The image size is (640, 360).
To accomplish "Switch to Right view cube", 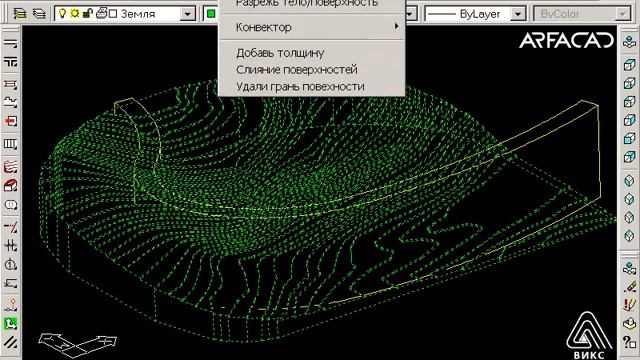I will (629, 120).
